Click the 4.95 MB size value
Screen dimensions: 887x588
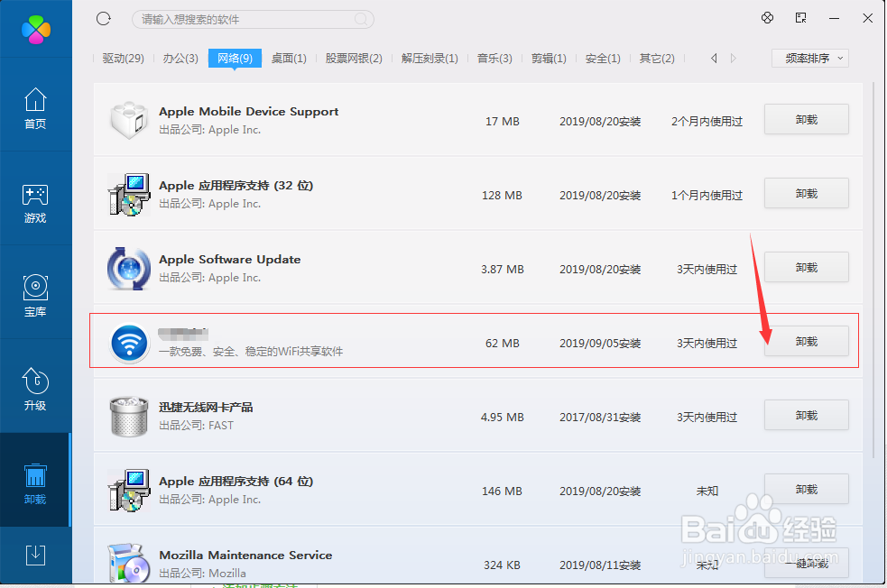click(x=503, y=418)
